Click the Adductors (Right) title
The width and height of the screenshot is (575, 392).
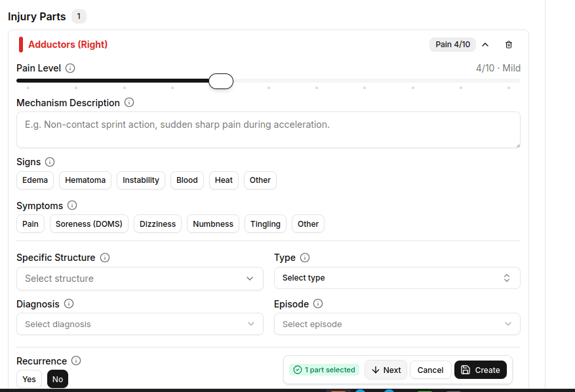(x=68, y=45)
